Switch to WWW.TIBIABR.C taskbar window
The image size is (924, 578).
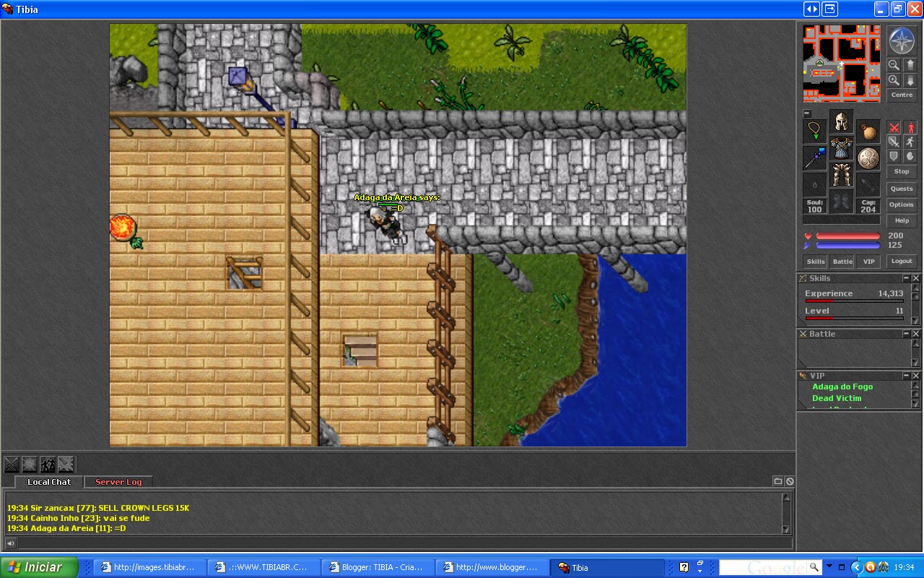pyautogui.click(x=263, y=567)
